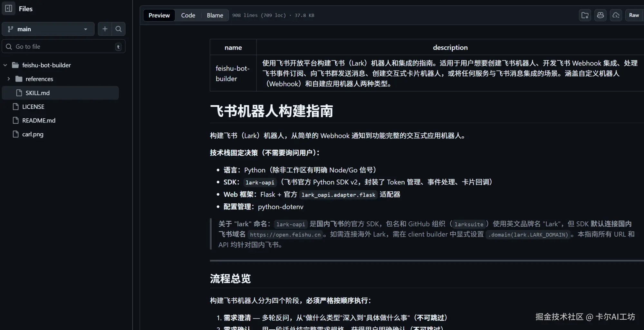Click the folder-with-sparkle icon in file header
Screen dimensions: 644x330
click(x=585, y=15)
